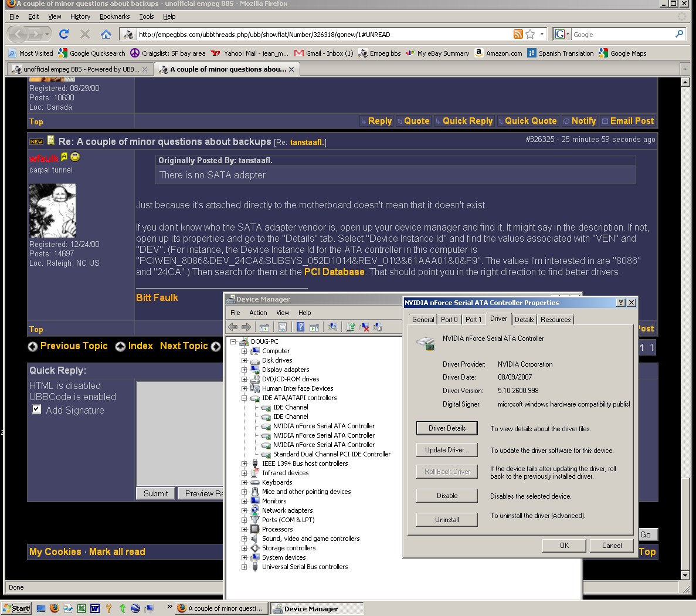Expand Network adapters node
This screenshot has width=696, height=616.
tap(244, 510)
